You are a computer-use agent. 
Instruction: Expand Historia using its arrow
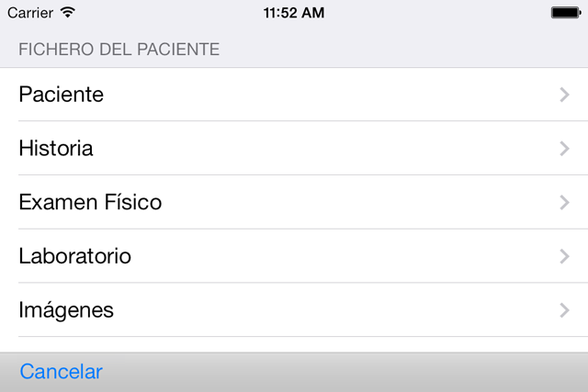[564, 149]
